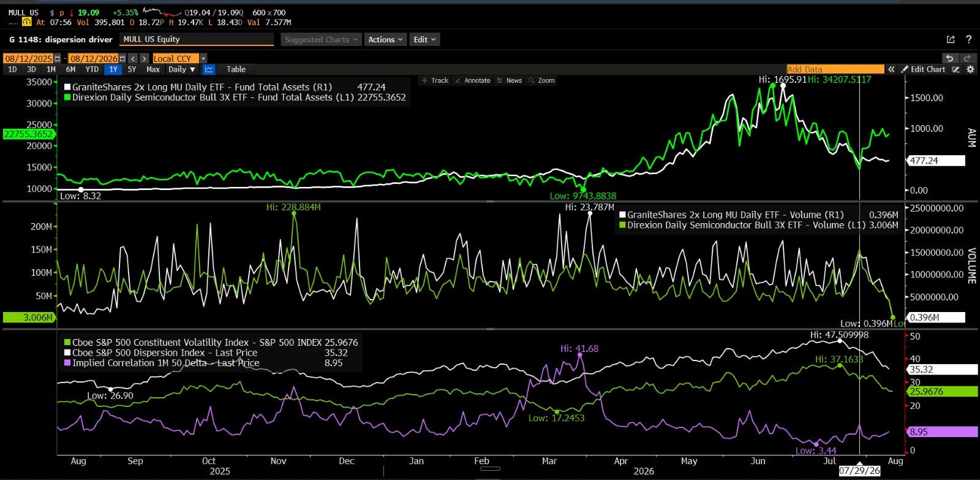Click the Add Data input field

[x=835, y=69]
